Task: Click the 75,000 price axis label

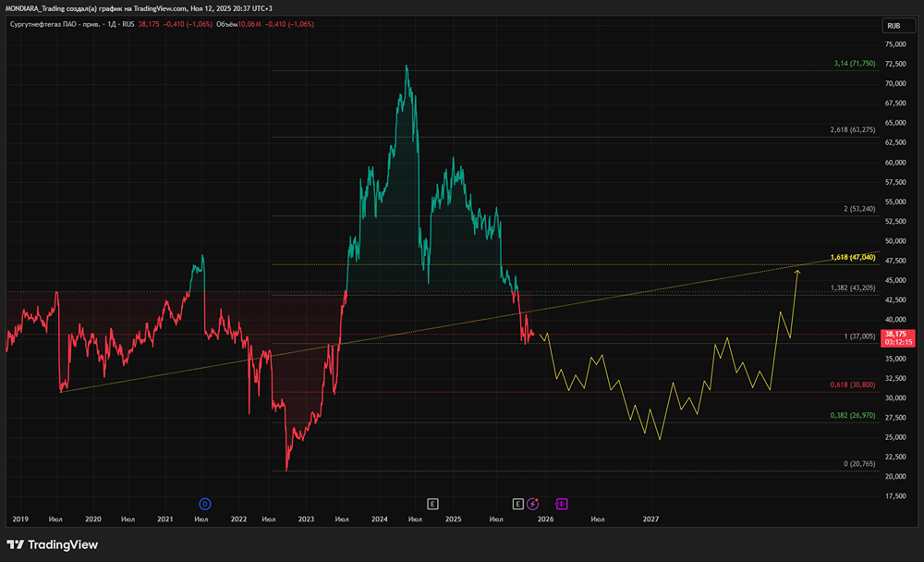Action: (x=895, y=44)
